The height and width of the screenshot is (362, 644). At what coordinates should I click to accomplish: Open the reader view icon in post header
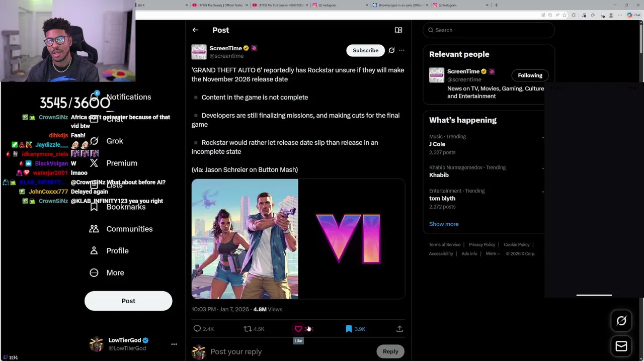398,30
